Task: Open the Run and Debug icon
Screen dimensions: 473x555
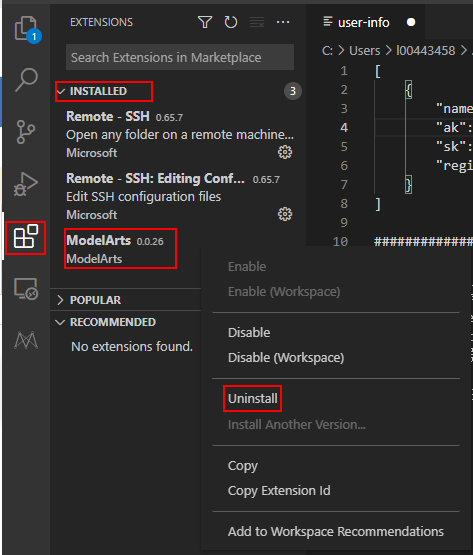Action: 26,184
